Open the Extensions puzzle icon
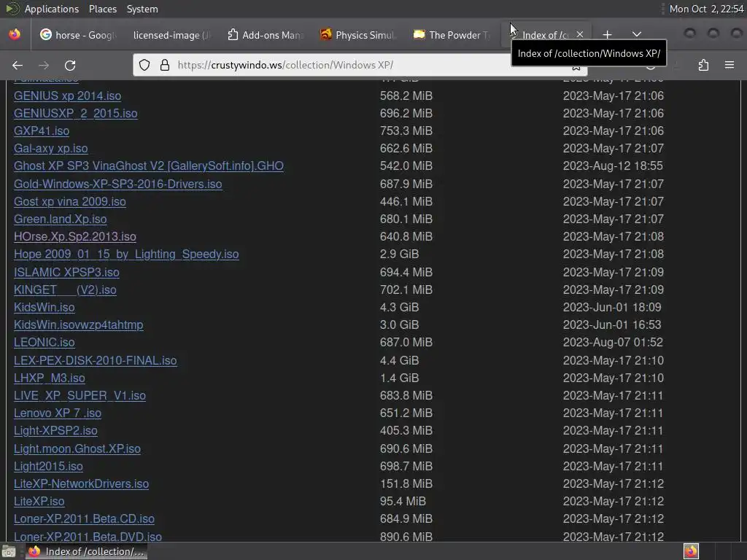The height and width of the screenshot is (560, 747). (703, 65)
